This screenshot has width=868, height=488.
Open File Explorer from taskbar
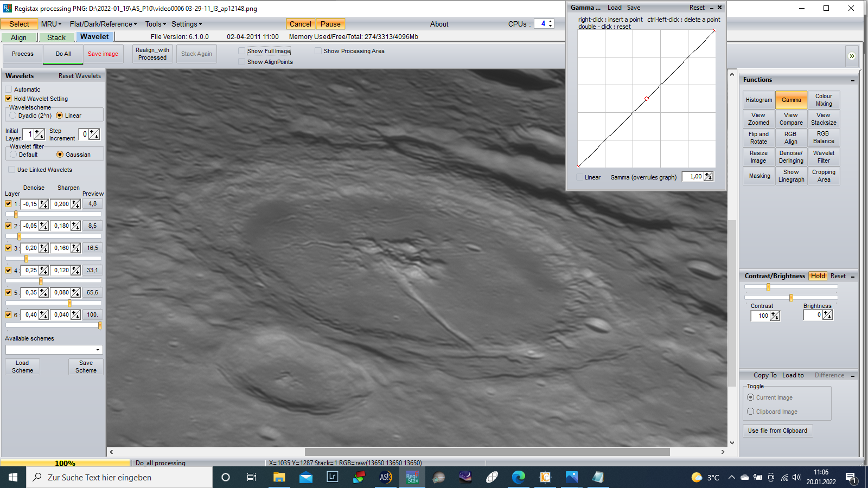279,477
